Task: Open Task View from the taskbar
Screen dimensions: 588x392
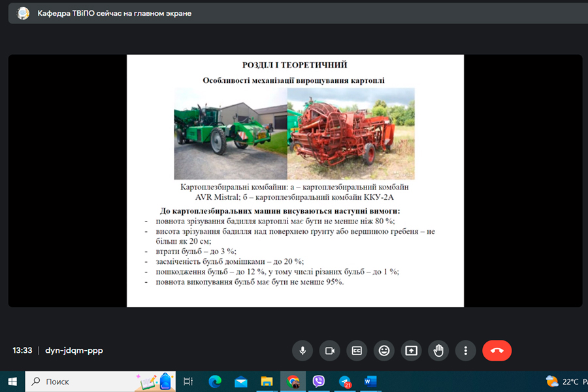Action: click(188, 382)
